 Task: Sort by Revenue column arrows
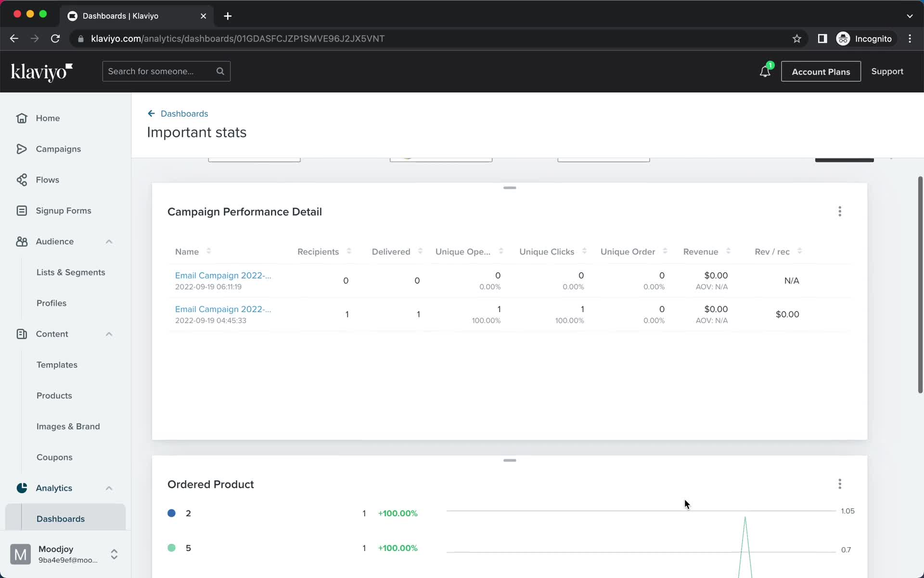728,251
